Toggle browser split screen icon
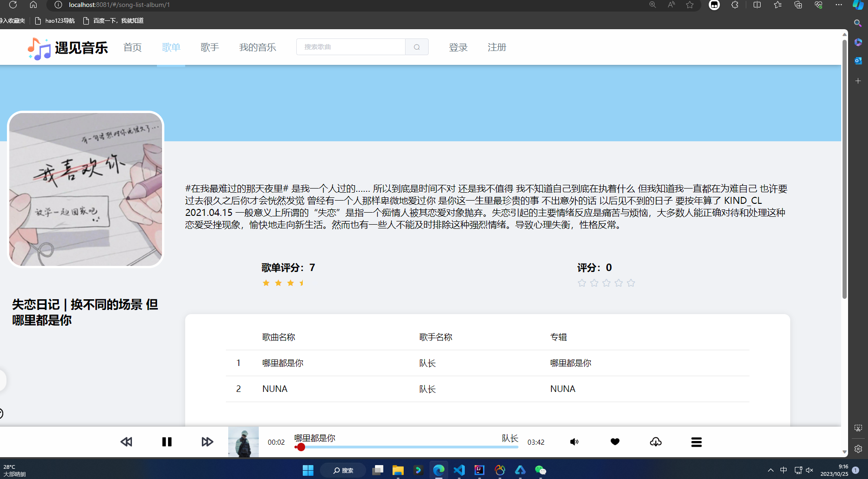 click(x=757, y=5)
